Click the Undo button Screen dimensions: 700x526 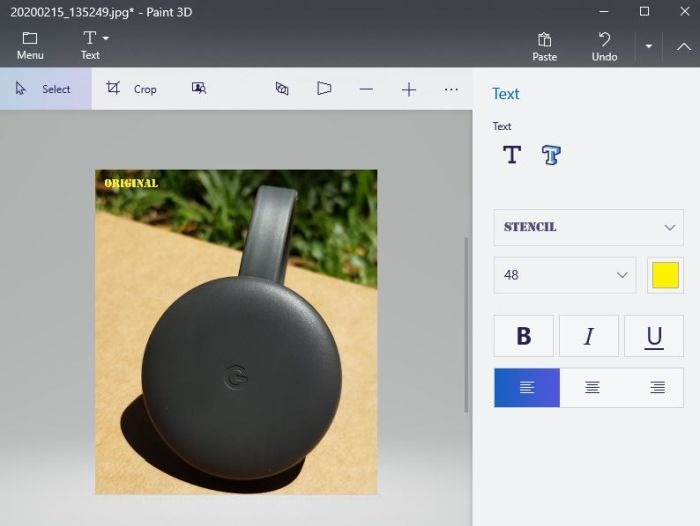tap(604, 46)
